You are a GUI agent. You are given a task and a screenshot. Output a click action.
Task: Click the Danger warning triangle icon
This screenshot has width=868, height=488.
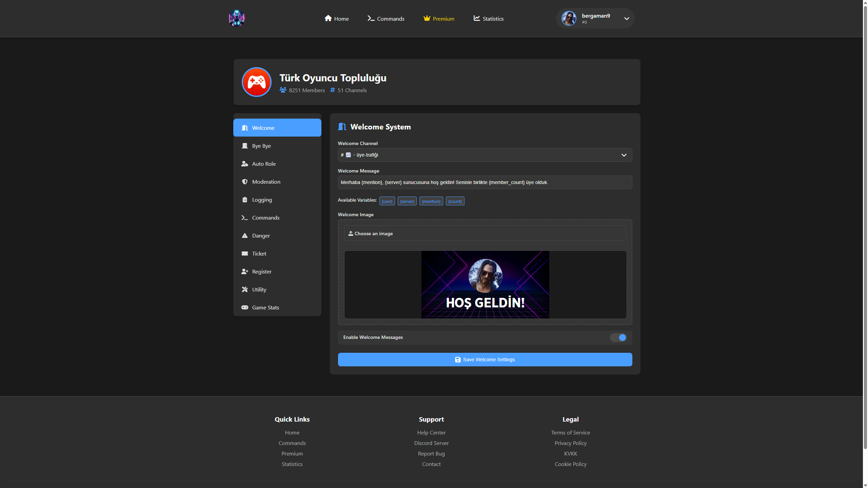point(245,236)
